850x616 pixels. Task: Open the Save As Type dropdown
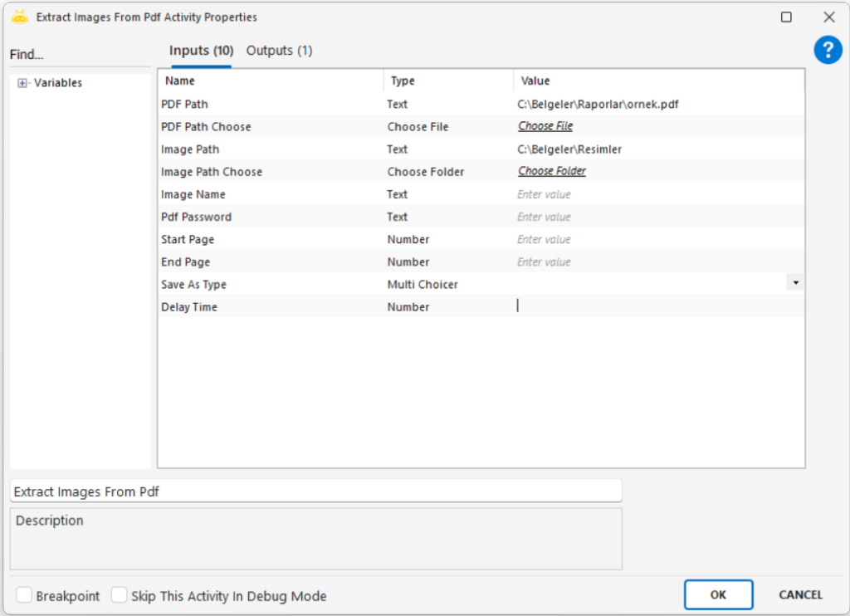795,283
